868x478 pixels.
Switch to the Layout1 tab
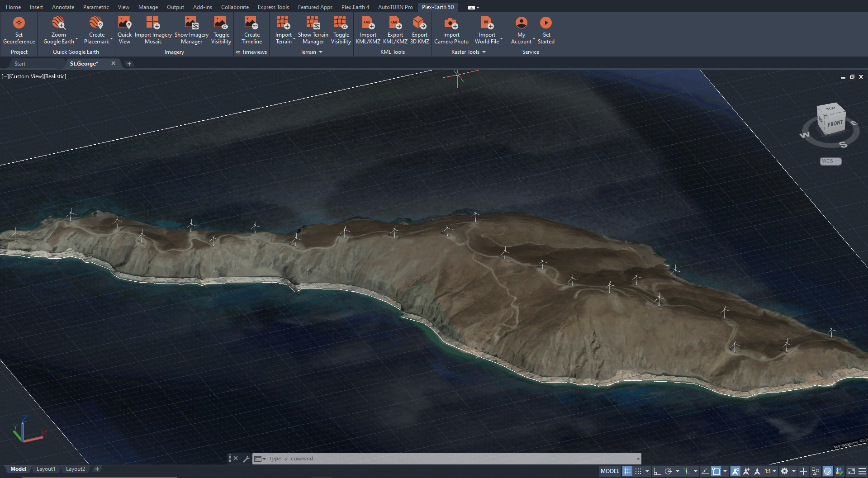coord(46,469)
